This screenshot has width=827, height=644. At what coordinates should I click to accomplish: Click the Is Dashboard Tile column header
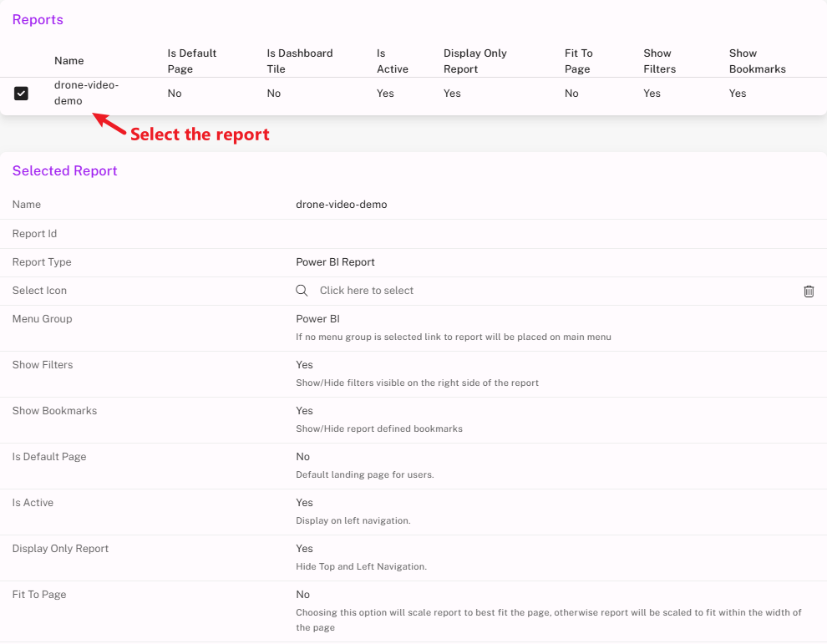(299, 61)
